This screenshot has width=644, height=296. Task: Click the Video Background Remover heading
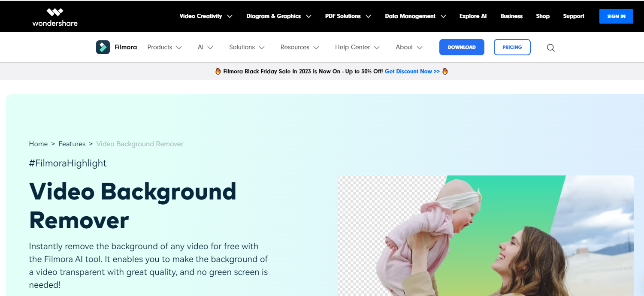click(x=133, y=205)
